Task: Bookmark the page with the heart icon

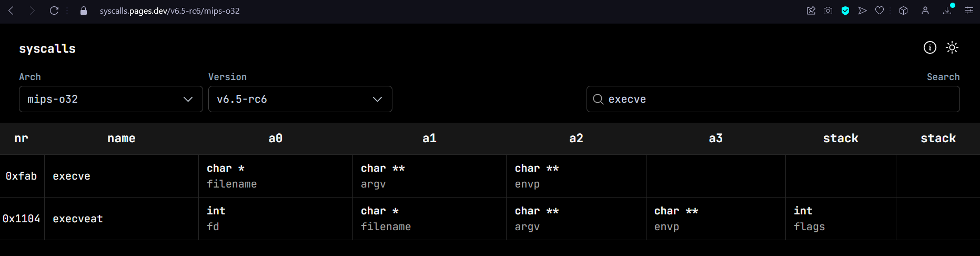Action: point(880,11)
